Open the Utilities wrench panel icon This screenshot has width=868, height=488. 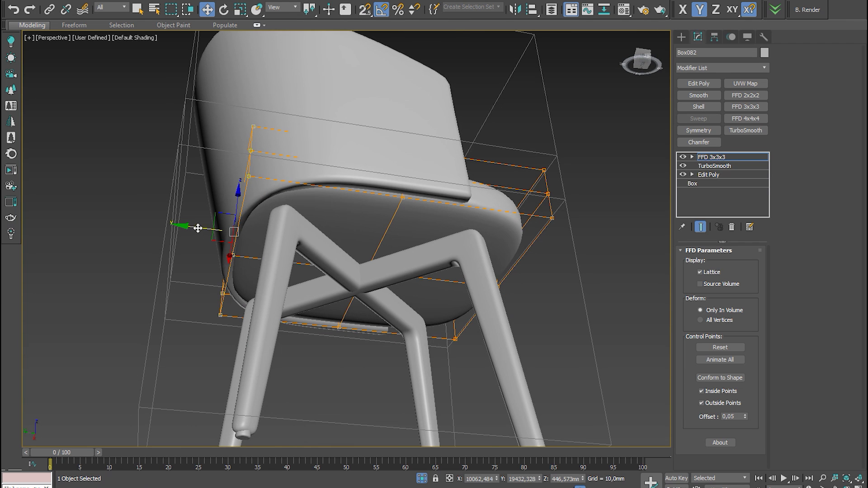[x=764, y=37]
